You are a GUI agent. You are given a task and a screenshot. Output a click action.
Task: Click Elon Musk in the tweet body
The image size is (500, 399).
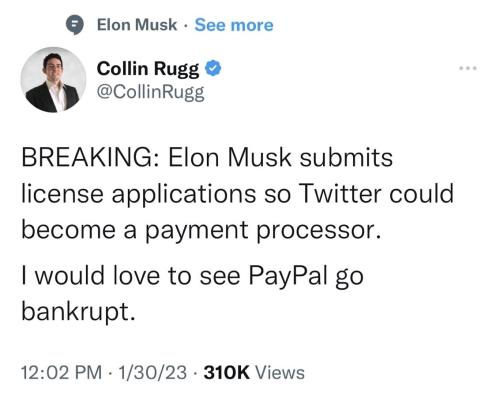click(229, 157)
